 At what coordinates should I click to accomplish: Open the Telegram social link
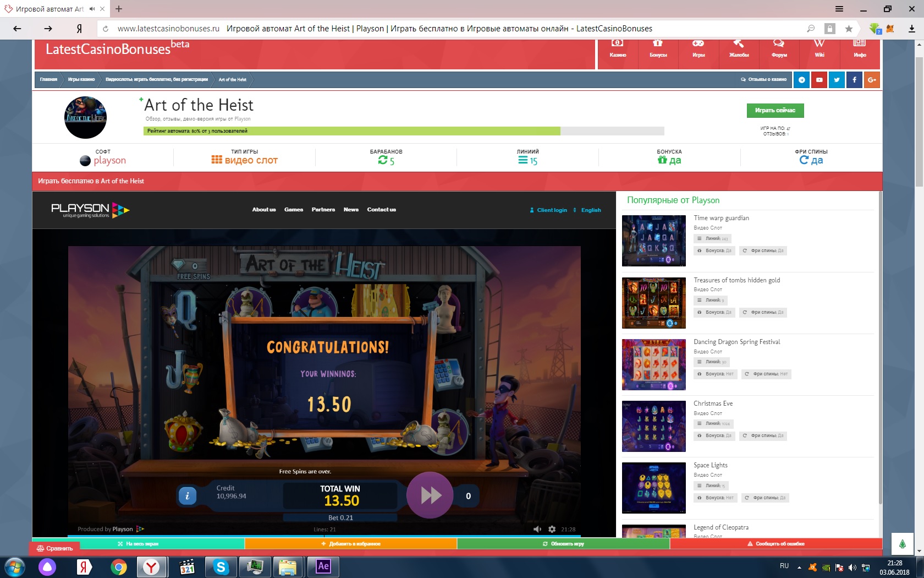click(x=801, y=80)
